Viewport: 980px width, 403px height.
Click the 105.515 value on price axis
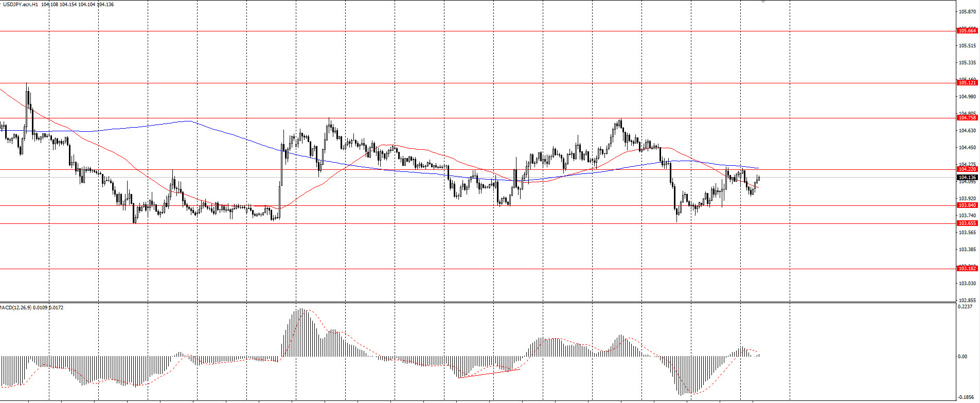967,46
